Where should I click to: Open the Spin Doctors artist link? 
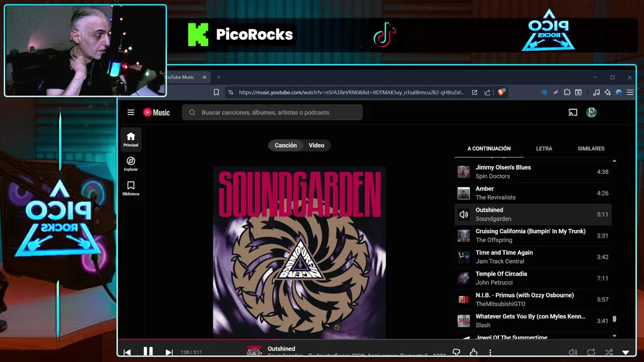click(x=493, y=176)
